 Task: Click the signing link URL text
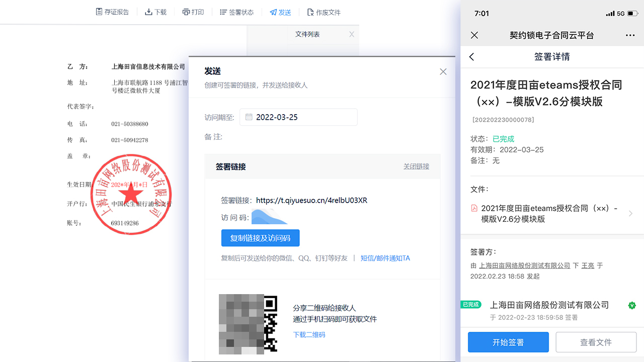coord(311,200)
